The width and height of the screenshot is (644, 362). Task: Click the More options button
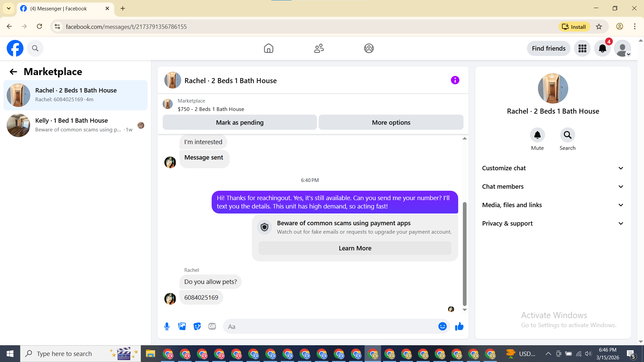click(x=391, y=122)
